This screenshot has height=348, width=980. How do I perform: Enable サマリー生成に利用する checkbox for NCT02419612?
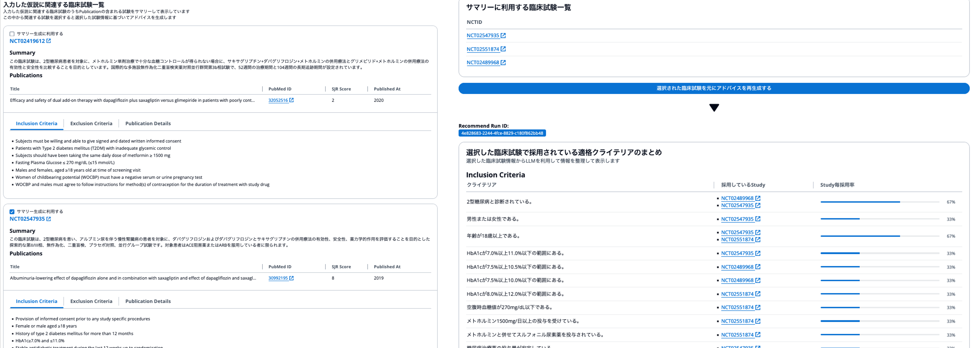point(12,34)
